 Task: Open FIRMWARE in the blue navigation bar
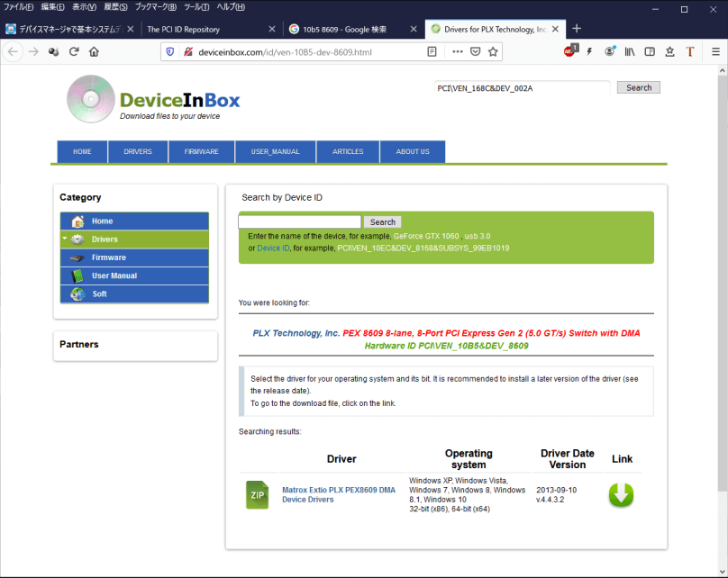[x=202, y=151]
